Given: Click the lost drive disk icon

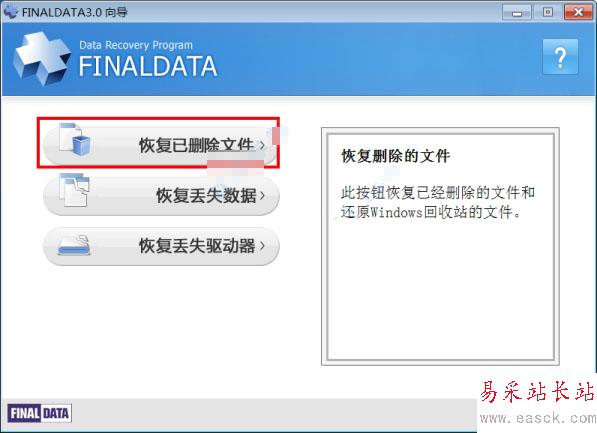Looking at the screenshot, I should point(74,245).
